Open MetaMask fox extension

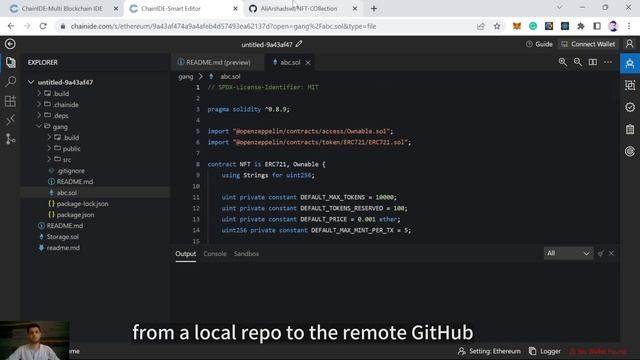tap(517, 26)
